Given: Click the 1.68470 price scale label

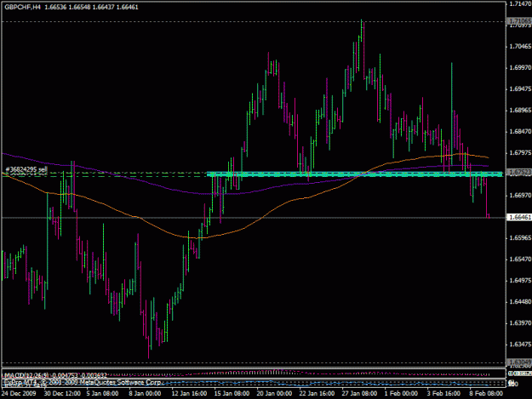Looking at the screenshot, I should pos(520,132).
